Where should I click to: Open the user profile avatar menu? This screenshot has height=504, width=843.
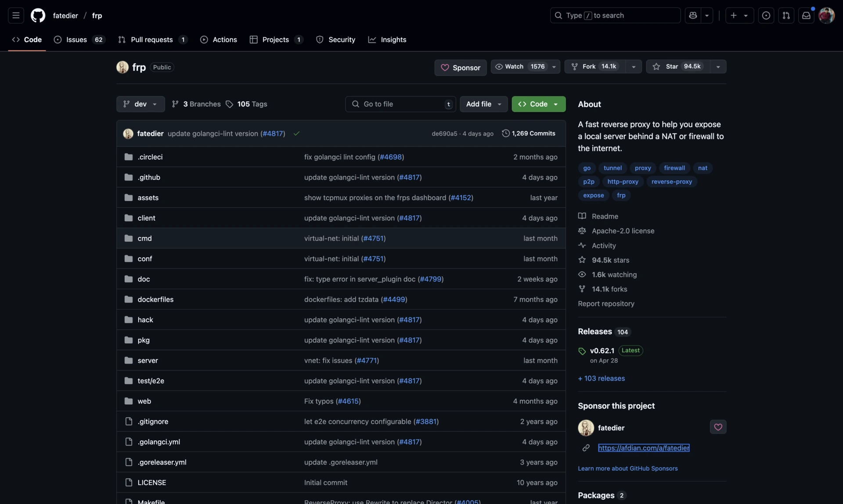click(x=826, y=15)
